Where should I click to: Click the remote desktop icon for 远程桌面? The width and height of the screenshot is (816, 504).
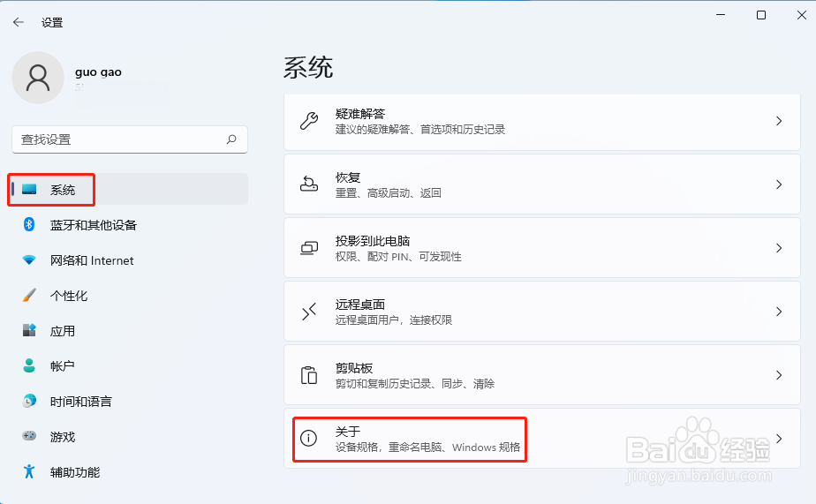click(309, 312)
